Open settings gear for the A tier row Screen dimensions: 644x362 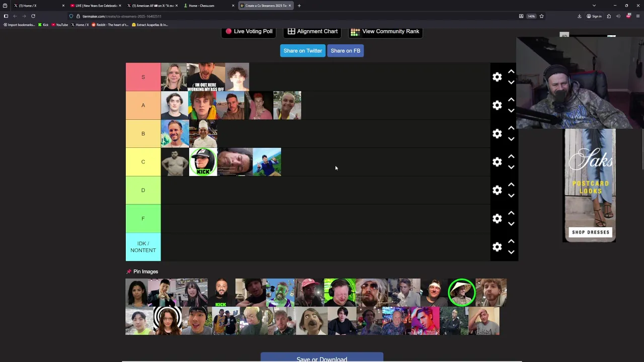pos(497,105)
